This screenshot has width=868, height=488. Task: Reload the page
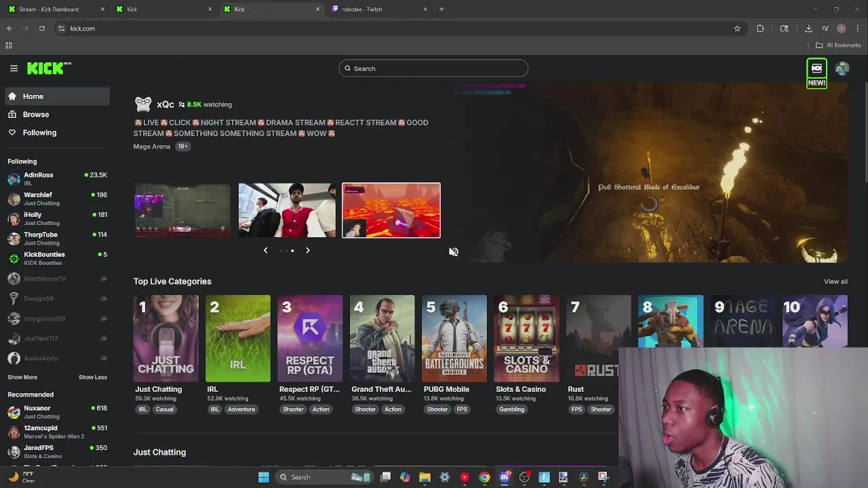click(42, 28)
